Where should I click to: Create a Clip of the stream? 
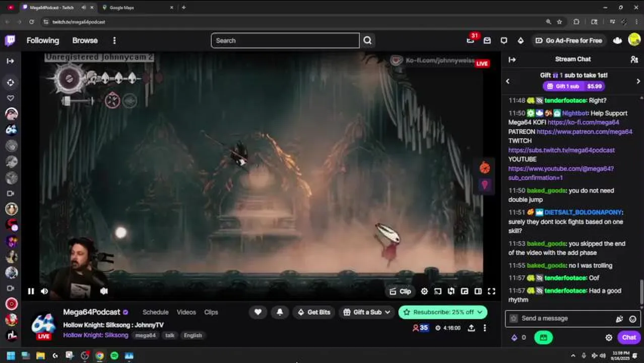[401, 291]
